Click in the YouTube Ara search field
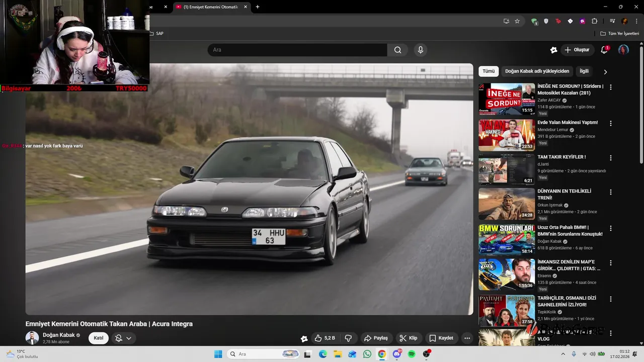The width and height of the screenshot is (644, 362). [297, 50]
